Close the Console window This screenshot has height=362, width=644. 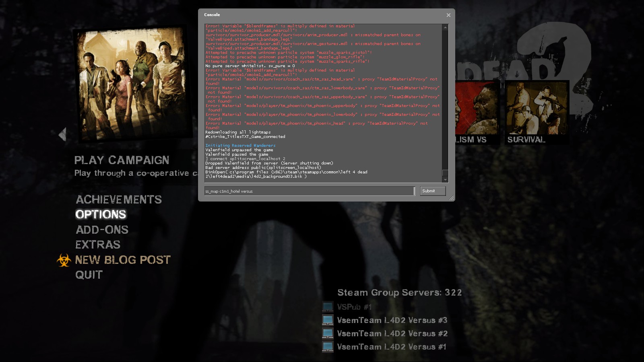click(x=448, y=15)
